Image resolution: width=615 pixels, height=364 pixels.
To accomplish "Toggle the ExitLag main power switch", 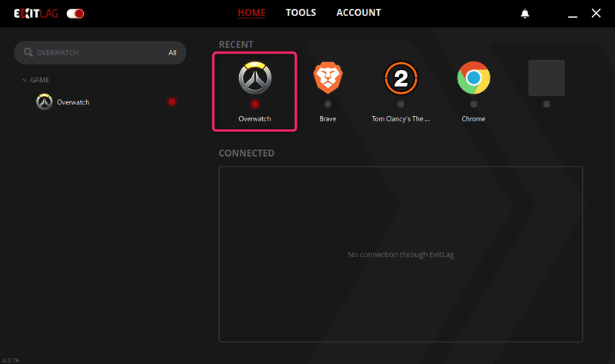I will 75,14.
